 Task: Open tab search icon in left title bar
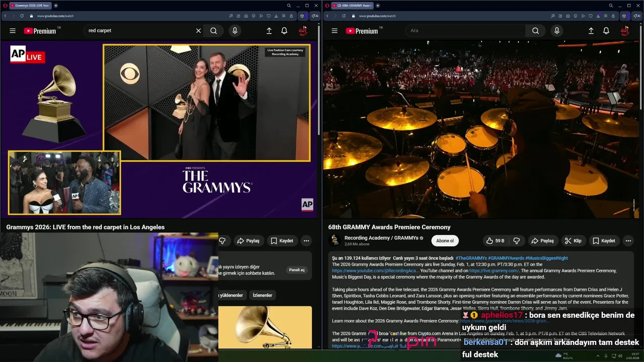point(289,6)
